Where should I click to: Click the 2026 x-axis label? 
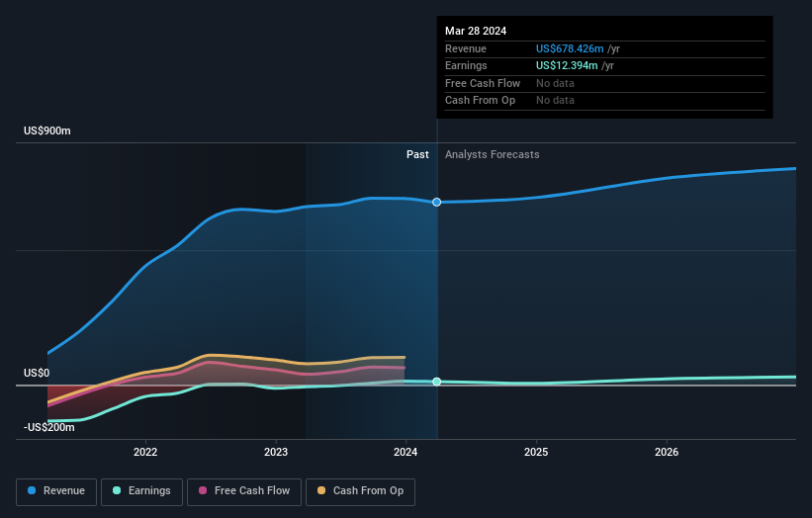pyautogui.click(x=667, y=452)
